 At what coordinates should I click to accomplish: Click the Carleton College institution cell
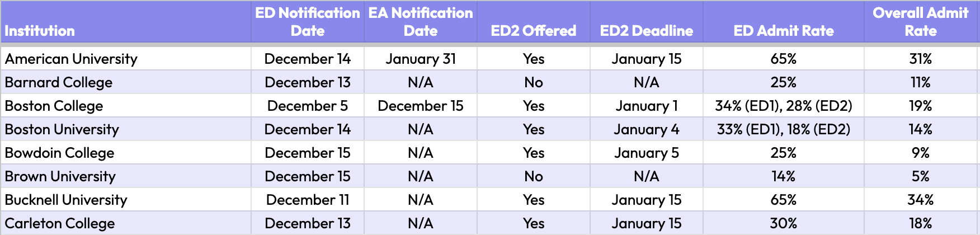coord(60,223)
